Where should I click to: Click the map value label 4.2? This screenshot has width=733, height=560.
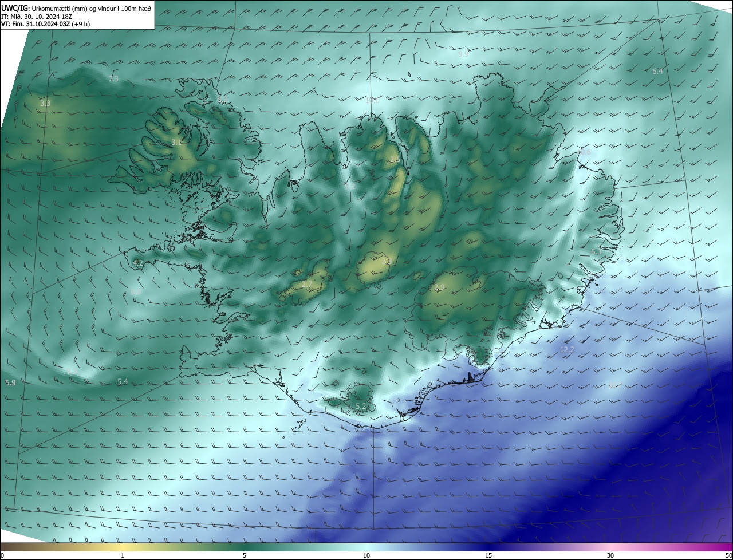click(x=137, y=263)
